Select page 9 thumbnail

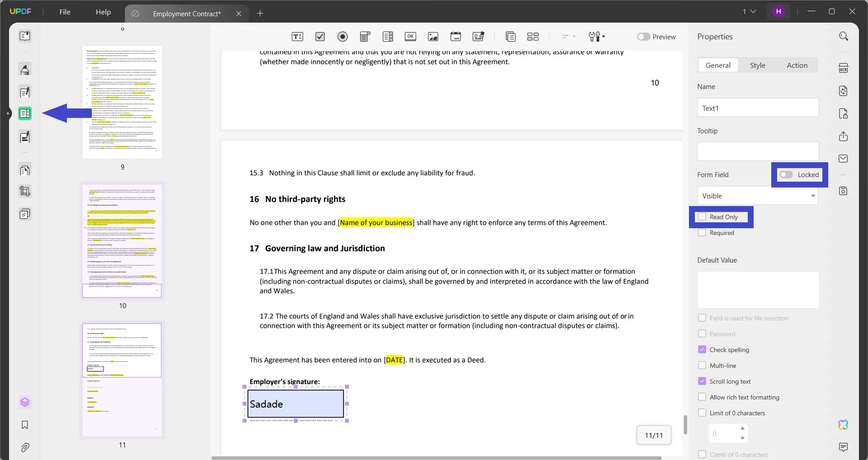(x=122, y=102)
